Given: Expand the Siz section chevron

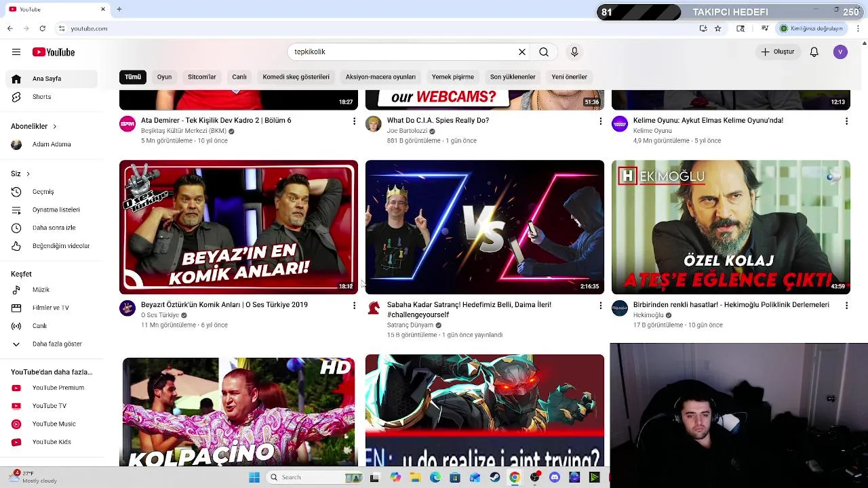Looking at the screenshot, I should tap(28, 174).
